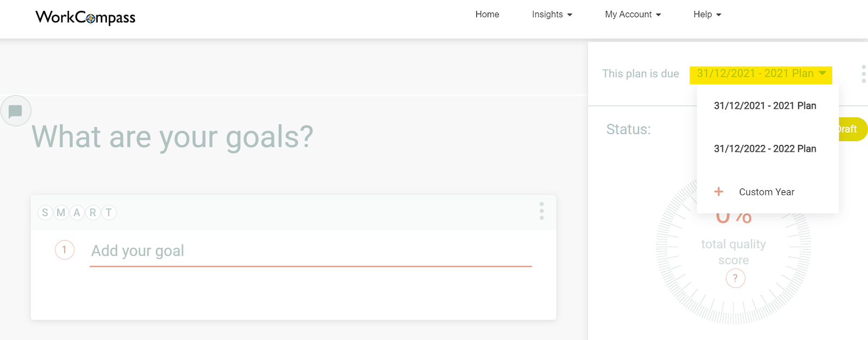Choose the 31/12/2022 - 2022 Plan option
Viewport: 868px width, 340px height.
(x=765, y=149)
